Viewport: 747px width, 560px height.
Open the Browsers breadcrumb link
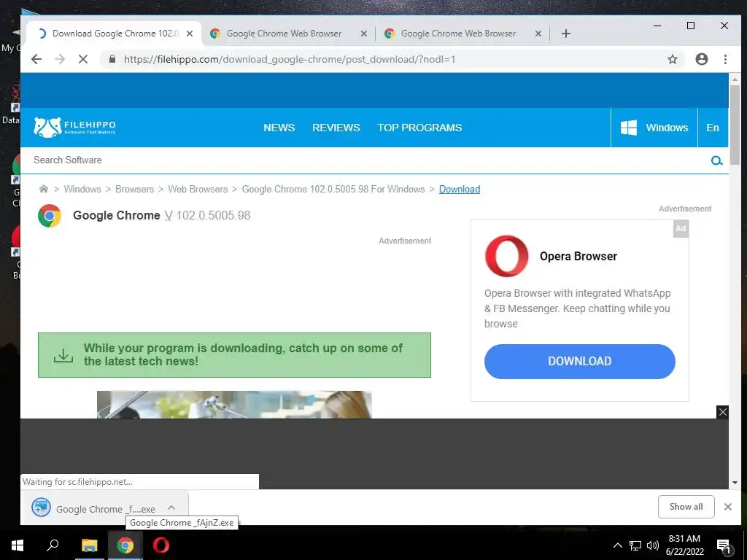pos(134,189)
